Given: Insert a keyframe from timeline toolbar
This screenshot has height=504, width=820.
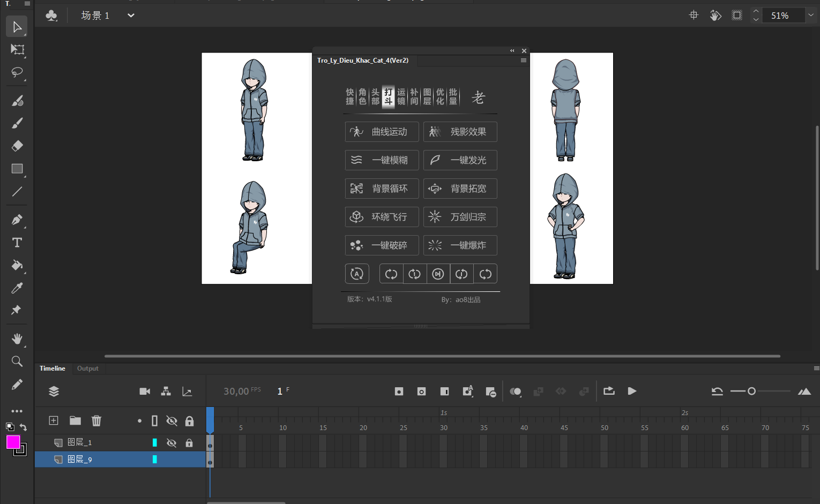Looking at the screenshot, I should (399, 392).
